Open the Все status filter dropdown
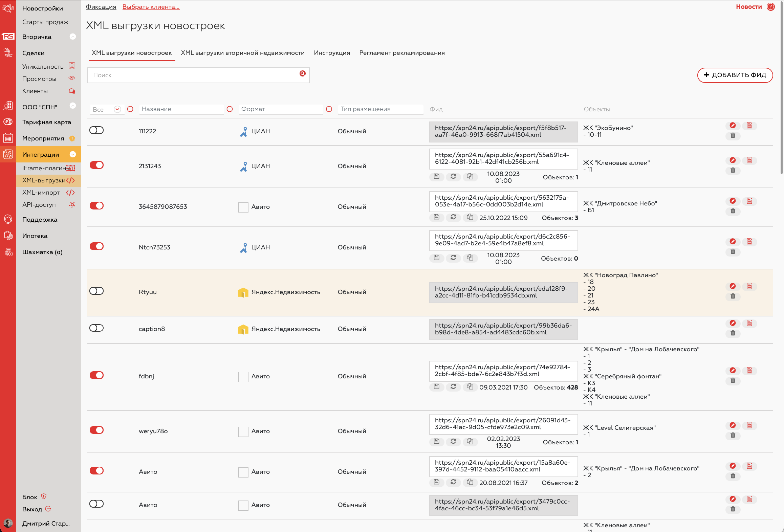This screenshot has width=784, height=532. pos(117,109)
